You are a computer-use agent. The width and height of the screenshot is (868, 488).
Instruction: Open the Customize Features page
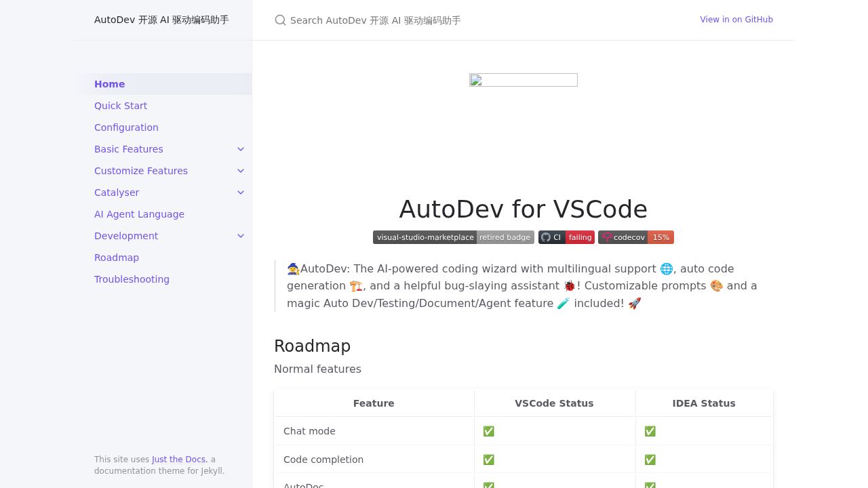(x=141, y=171)
